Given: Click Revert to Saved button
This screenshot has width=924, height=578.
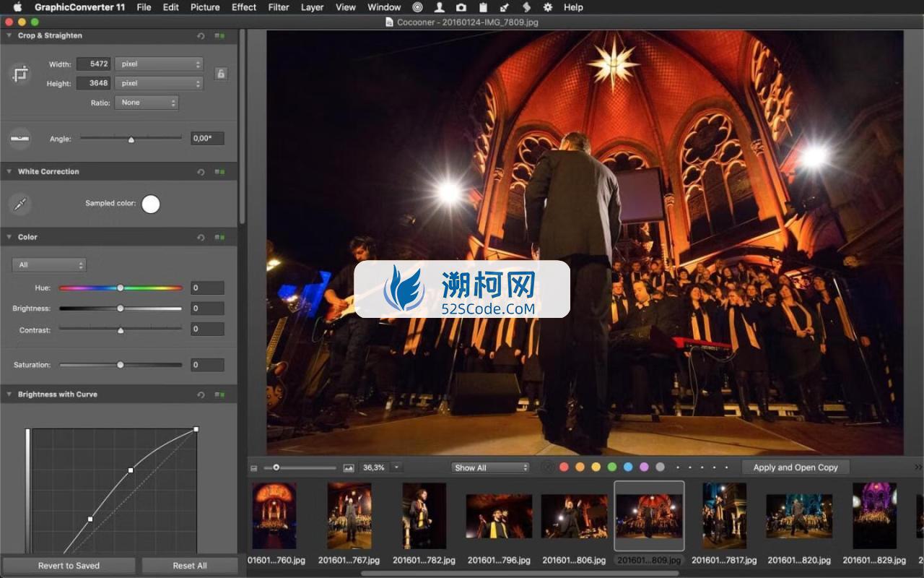Looking at the screenshot, I should (69, 566).
